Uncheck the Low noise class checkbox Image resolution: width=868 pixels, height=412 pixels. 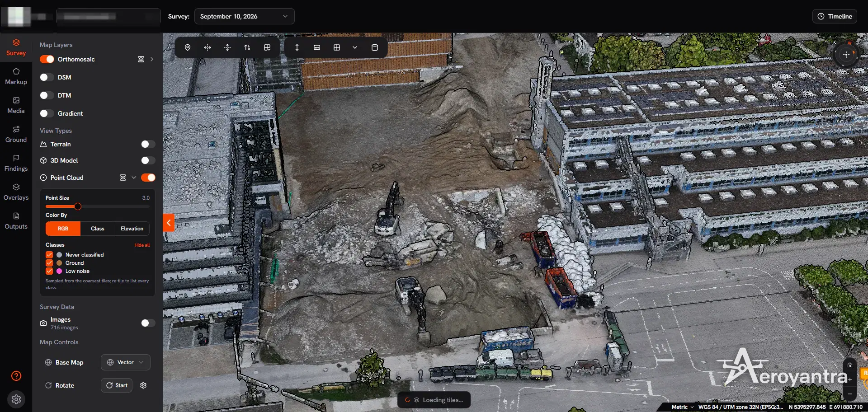pos(49,271)
